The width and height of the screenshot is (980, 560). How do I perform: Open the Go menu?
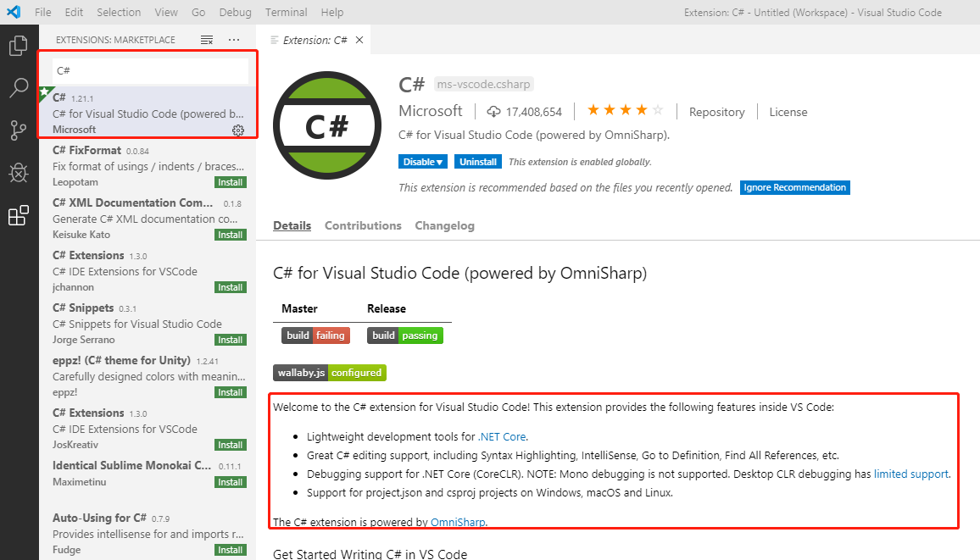pyautogui.click(x=198, y=12)
